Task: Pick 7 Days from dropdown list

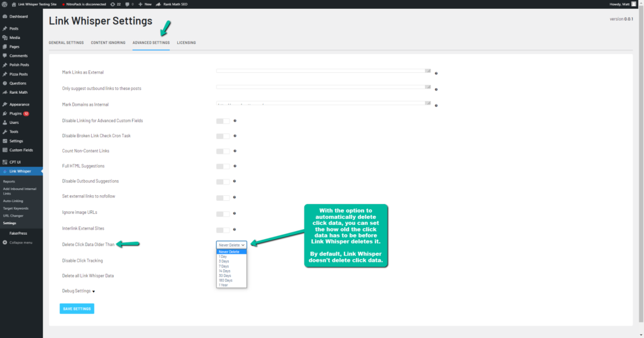Action: (x=231, y=266)
